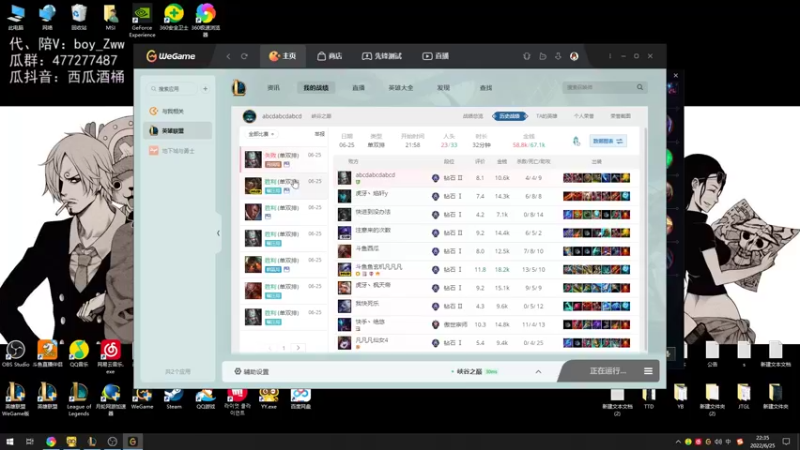Click the scoreboard vertical scrollbar
The width and height of the screenshot is (800, 450).
pos(645,240)
